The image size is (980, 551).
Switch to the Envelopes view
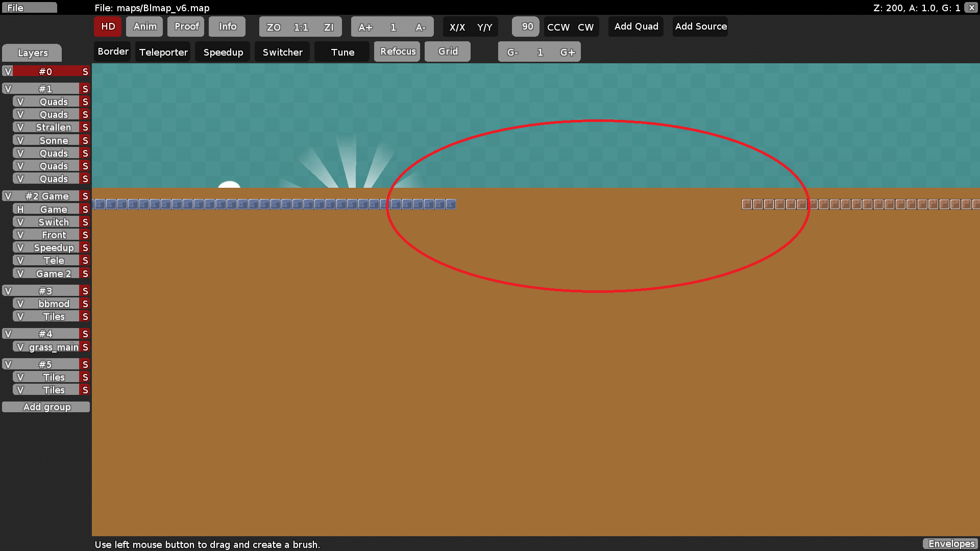[950, 544]
